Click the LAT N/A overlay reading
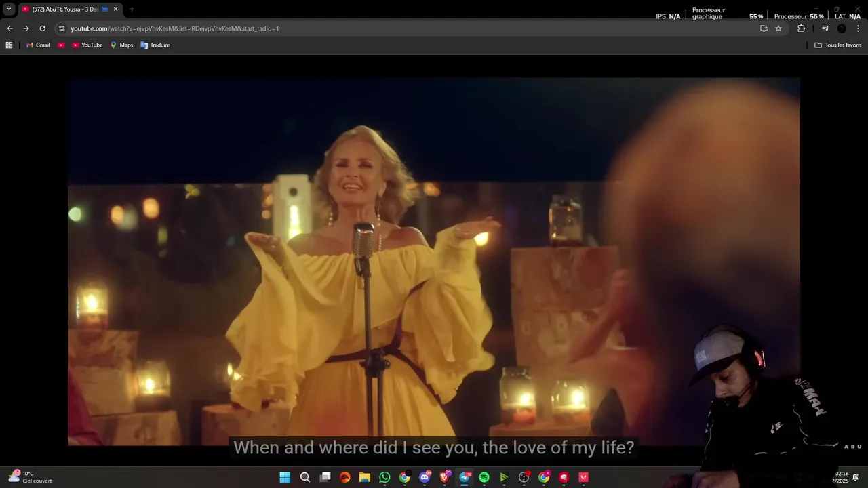 point(848,16)
